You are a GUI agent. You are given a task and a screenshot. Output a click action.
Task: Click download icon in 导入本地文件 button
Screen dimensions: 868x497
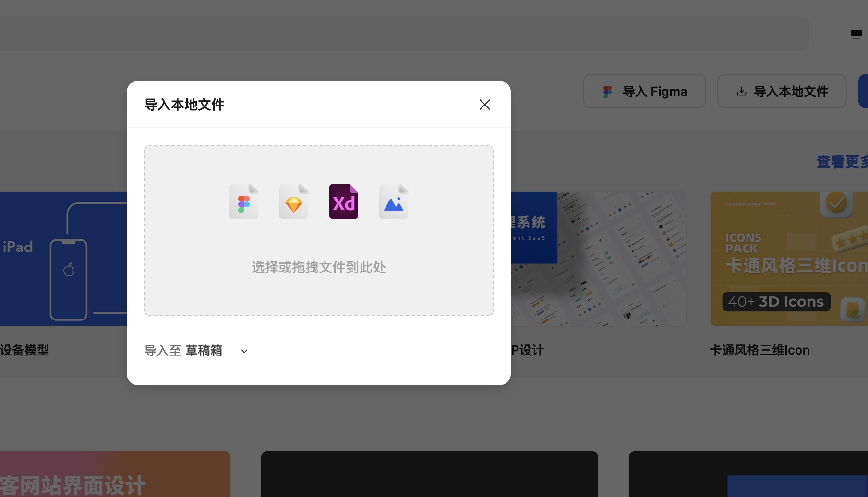click(x=742, y=91)
